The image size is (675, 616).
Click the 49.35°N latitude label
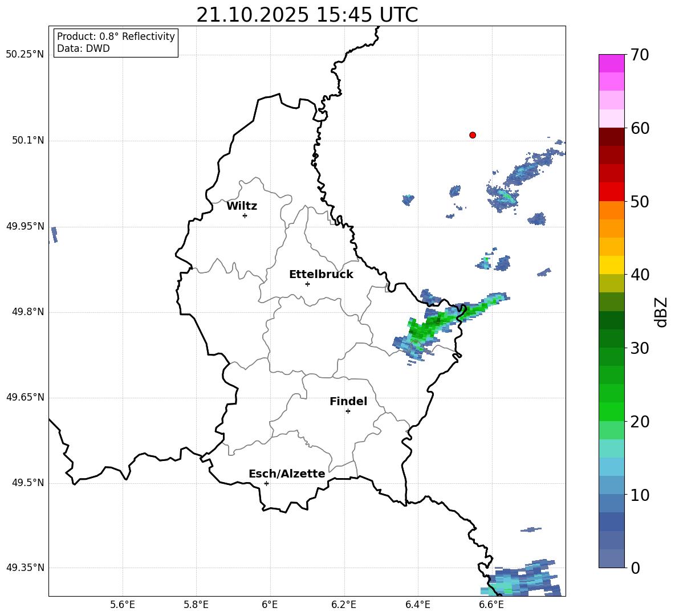tap(25, 568)
